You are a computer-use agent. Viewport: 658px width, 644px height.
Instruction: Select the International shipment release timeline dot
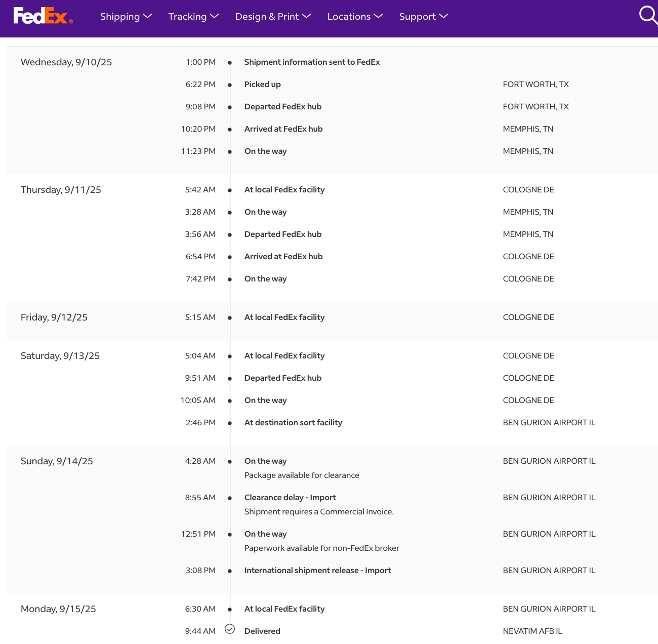point(230,571)
